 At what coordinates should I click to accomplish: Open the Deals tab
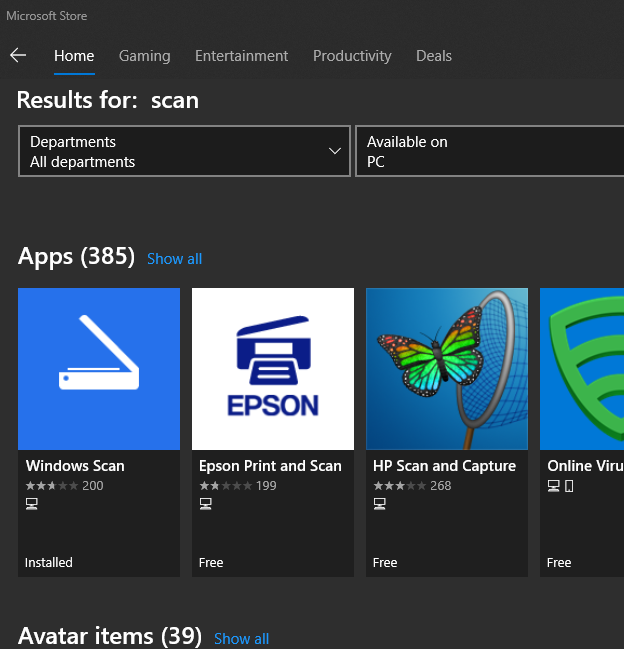pyautogui.click(x=434, y=56)
